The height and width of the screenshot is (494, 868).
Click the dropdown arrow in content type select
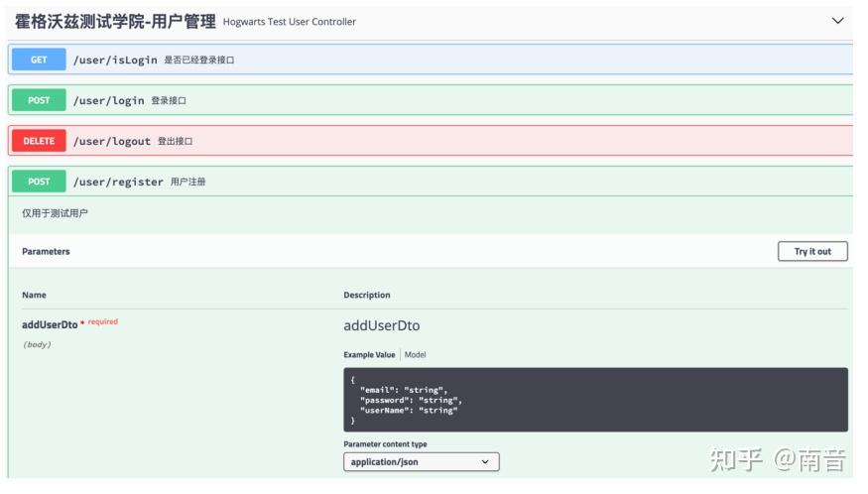pos(485,462)
